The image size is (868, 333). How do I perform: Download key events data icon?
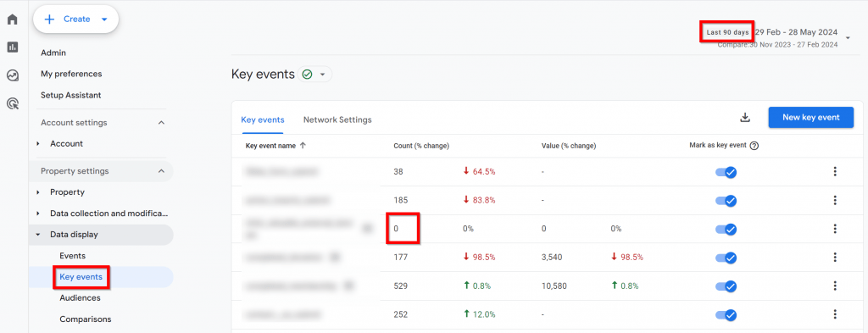click(x=745, y=117)
